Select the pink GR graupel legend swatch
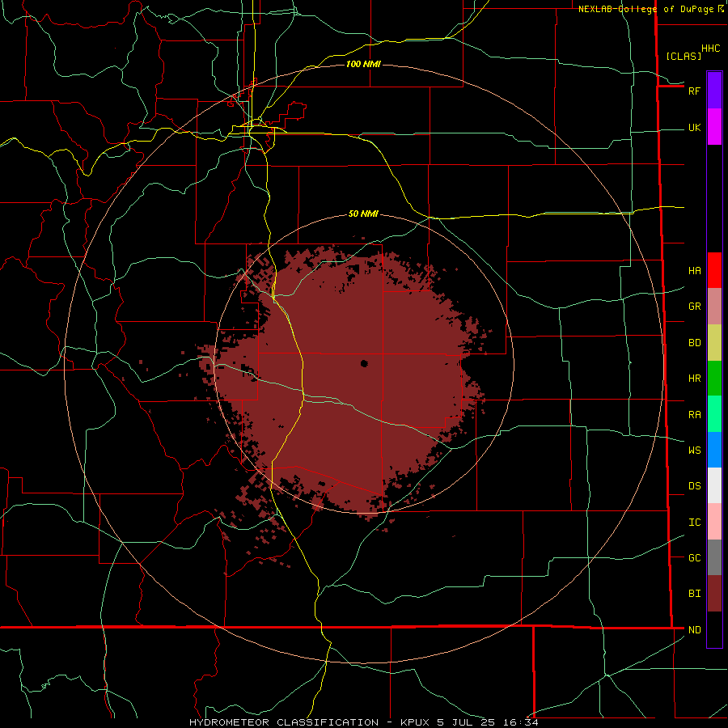This screenshot has height=728, width=728. [714, 306]
